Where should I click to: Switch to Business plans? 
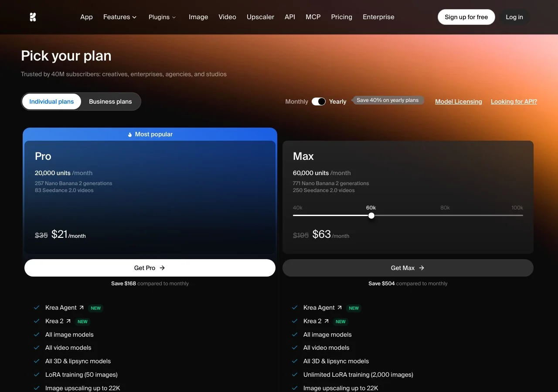[110, 101]
